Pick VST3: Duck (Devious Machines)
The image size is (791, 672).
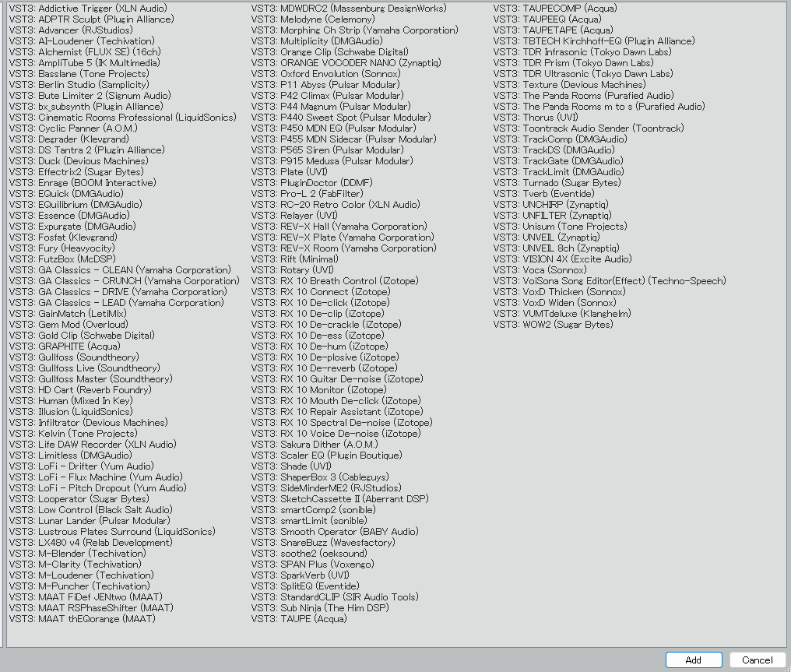pyautogui.click(x=79, y=161)
